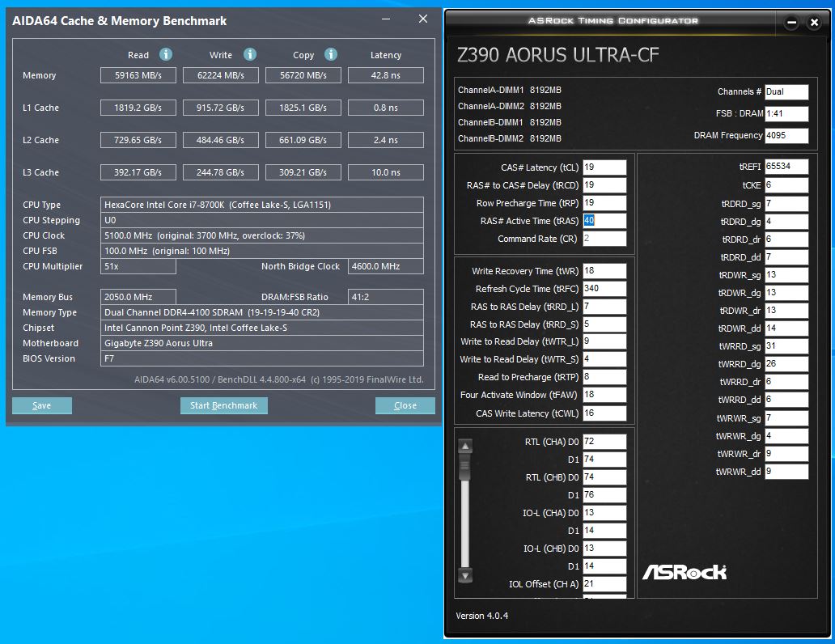The height and width of the screenshot is (644, 835).
Task: Click Start Benchmark button
Action: (x=223, y=405)
